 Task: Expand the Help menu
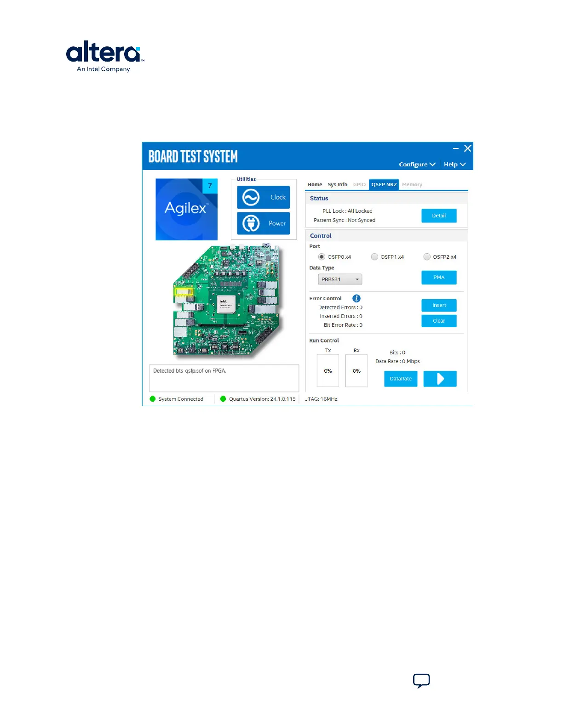click(455, 164)
